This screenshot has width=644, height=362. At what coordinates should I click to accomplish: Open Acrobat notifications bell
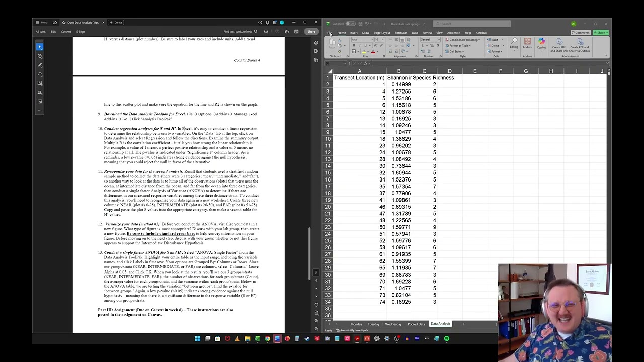pyautogui.click(x=267, y=22)
